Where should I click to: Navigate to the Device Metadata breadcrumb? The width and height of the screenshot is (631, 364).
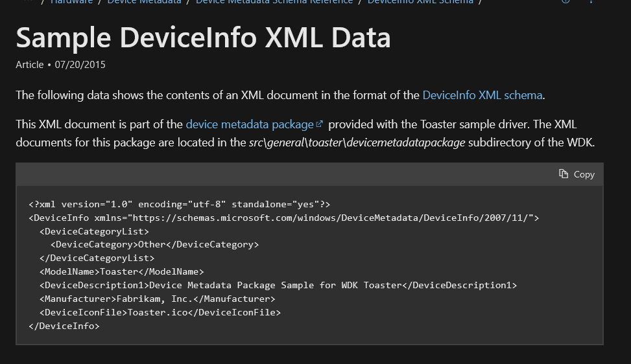145,2
